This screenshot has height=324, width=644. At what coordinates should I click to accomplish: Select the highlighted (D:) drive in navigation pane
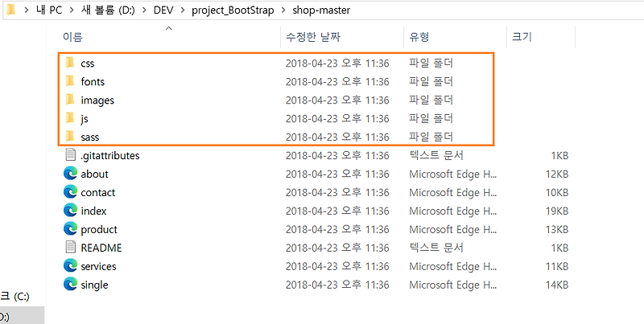(x=23, y=315)
